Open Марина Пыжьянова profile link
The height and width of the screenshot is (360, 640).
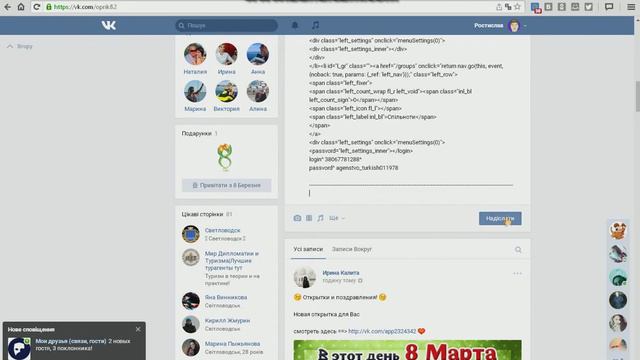tap(232, 344)
